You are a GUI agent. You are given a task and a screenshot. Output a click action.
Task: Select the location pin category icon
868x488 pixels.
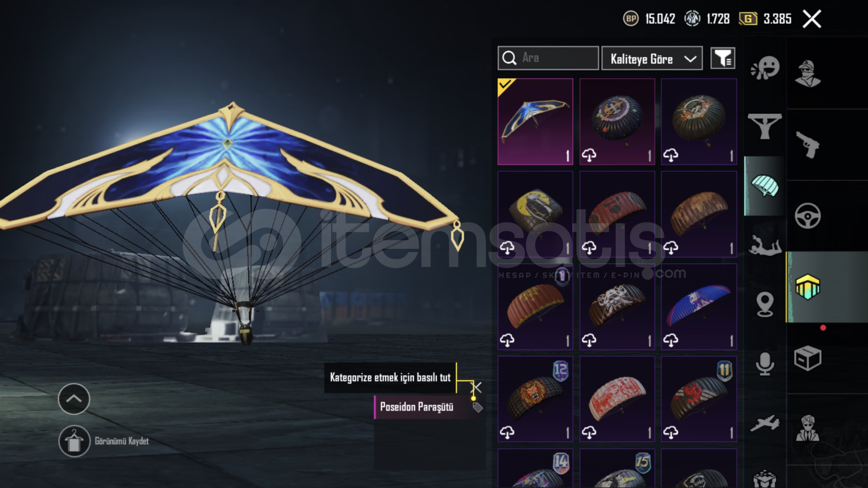pyautogui.click(x=765, y=305)
